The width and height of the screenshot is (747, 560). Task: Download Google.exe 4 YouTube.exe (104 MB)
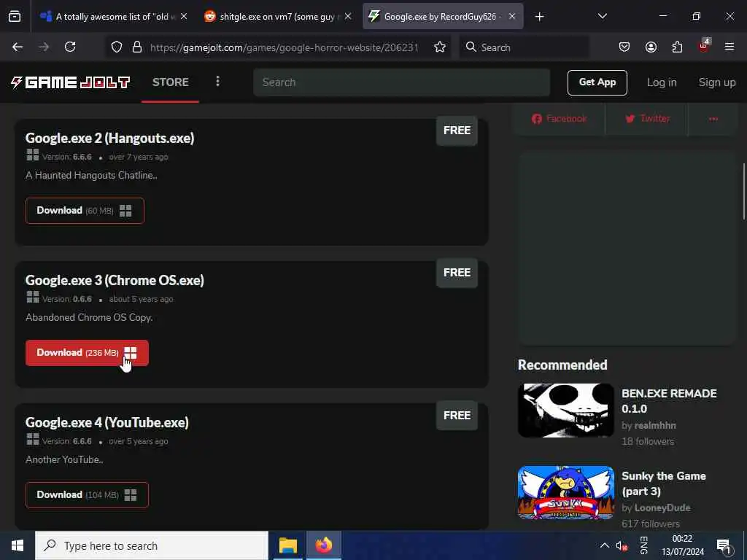[88, 495]
